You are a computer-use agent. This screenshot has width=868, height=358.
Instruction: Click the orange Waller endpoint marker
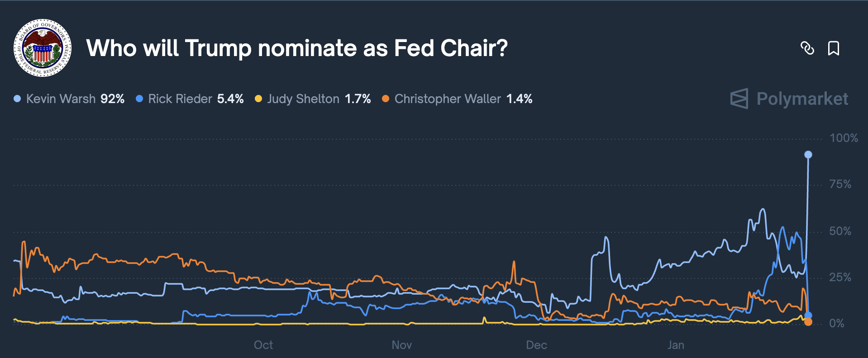pyautogui.click(x=808, y=322)
